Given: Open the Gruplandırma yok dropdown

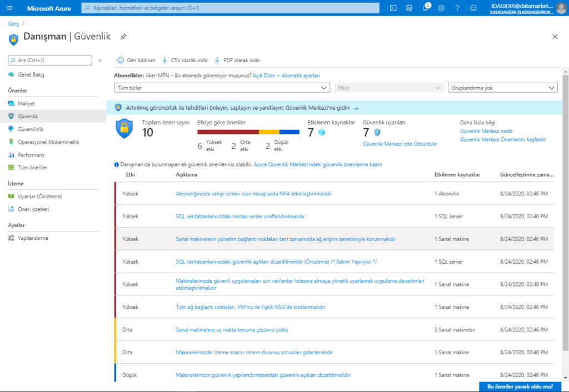Looking at the screenshot, I should (502, 88).
